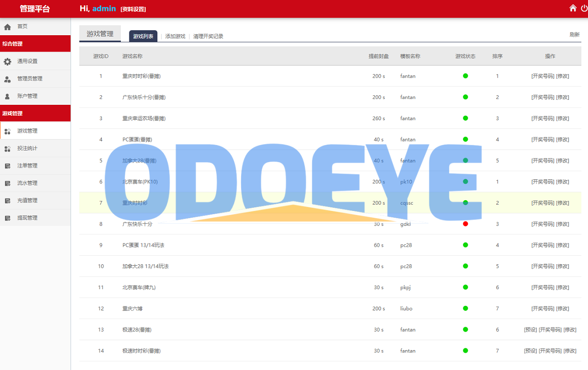Click the person icon beside 账户管理
The image size is (588, 370).
tap(7, 96)
